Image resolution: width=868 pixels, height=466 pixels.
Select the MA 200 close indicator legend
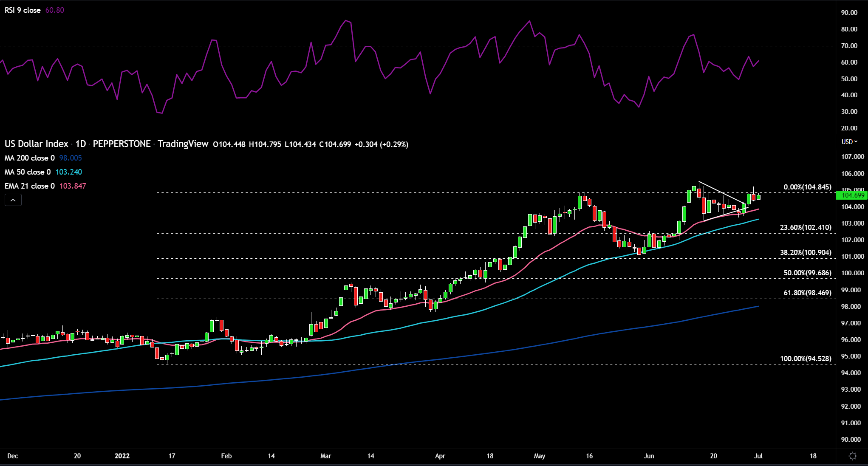click(x=30, y=158)
